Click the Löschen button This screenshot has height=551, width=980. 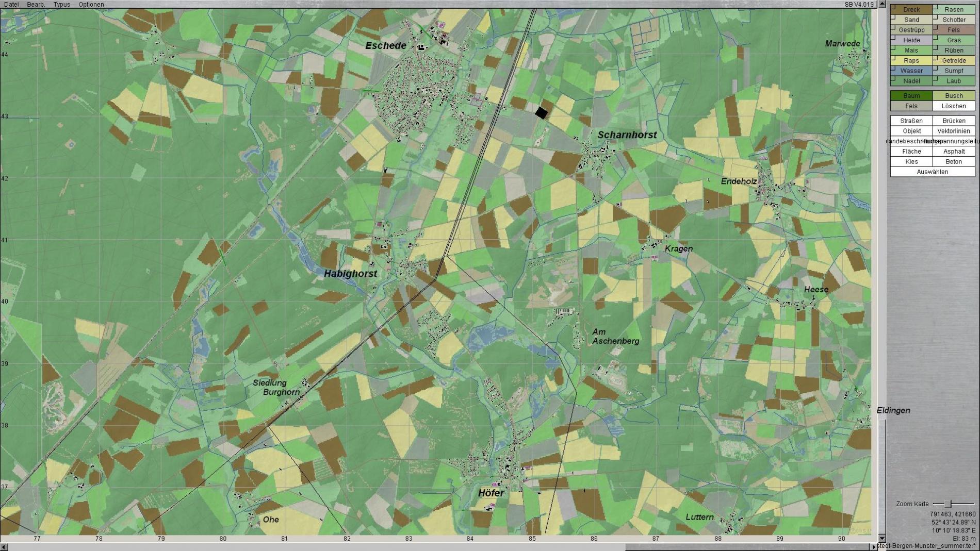954,106
